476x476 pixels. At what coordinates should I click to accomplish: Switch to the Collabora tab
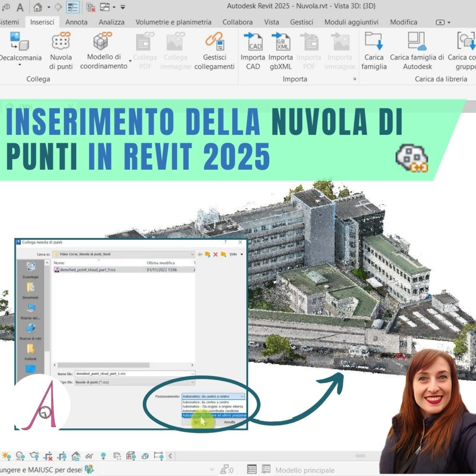tap(238, 22)
